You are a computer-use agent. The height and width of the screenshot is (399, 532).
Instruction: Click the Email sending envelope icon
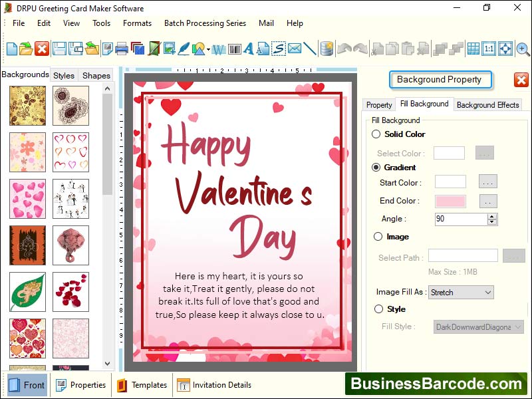coord(295,49)
